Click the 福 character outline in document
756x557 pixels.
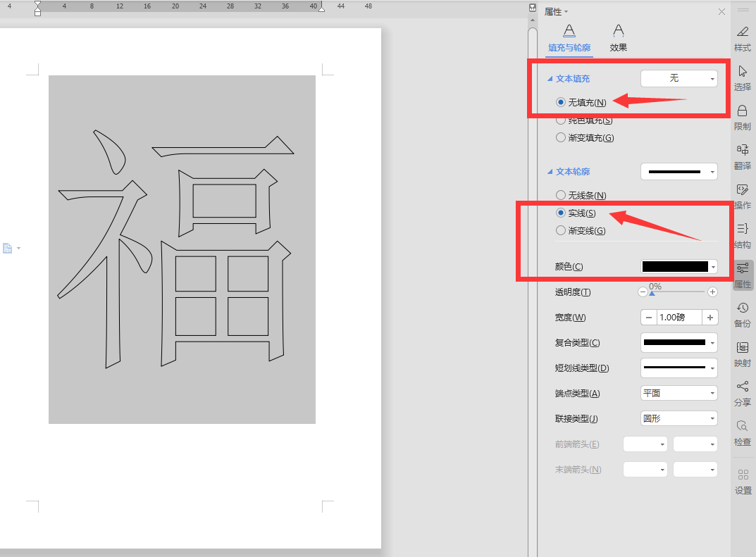click(x=176, y=249)
